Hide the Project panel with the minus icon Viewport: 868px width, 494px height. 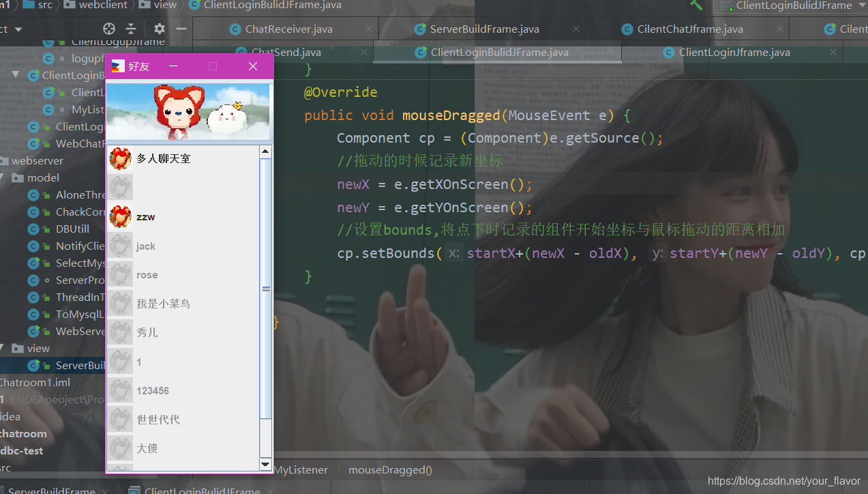tap(181, 29)
